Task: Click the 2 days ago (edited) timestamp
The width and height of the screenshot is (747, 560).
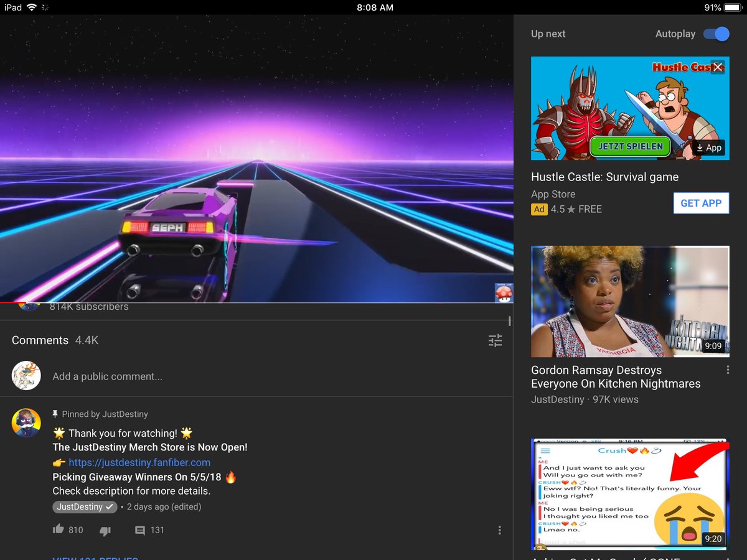Action: click(164, 506)
